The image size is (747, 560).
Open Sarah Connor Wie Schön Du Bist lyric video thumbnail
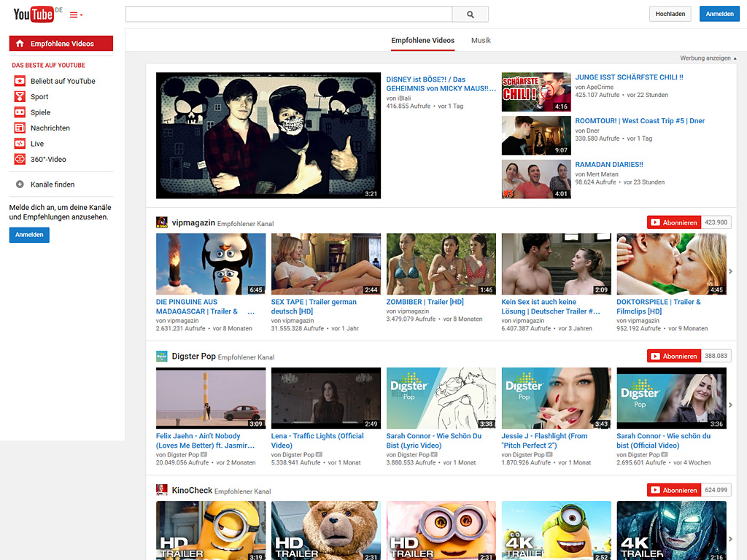tap(441, 398)
